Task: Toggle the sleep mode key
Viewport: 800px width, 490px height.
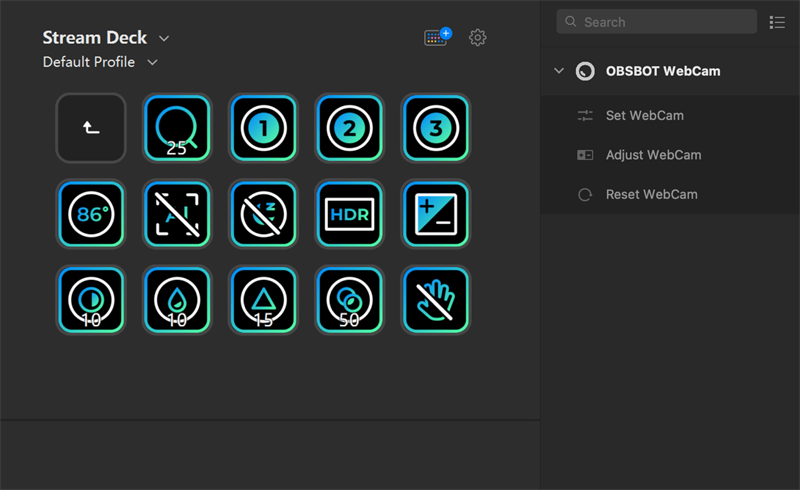Action: point(263,214)
